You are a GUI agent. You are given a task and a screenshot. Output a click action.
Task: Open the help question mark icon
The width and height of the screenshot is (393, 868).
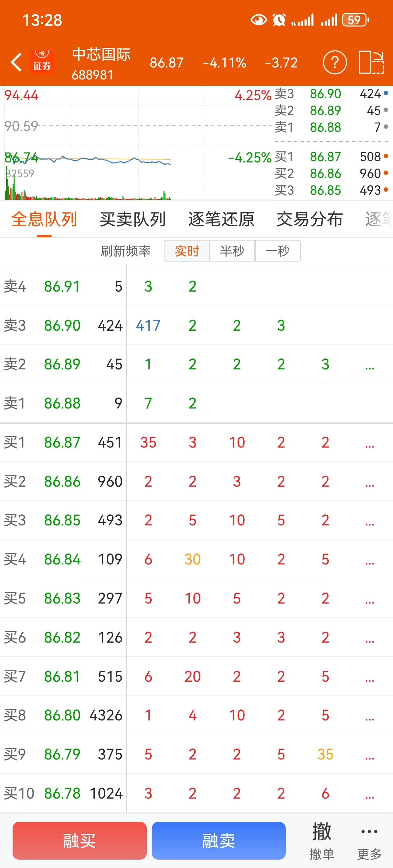[x=335, y=62]
